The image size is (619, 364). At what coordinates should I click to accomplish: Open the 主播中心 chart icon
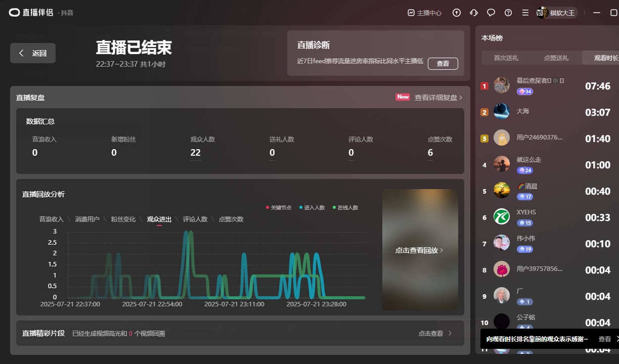coord(411,13)
